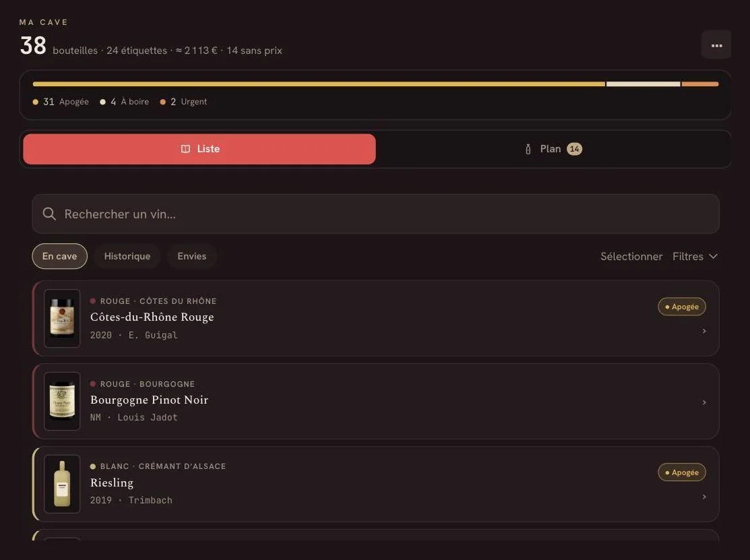Viewport: 750px width, 560px height.
Task: Click the Riesling wine title
Action: coord(112,483)
